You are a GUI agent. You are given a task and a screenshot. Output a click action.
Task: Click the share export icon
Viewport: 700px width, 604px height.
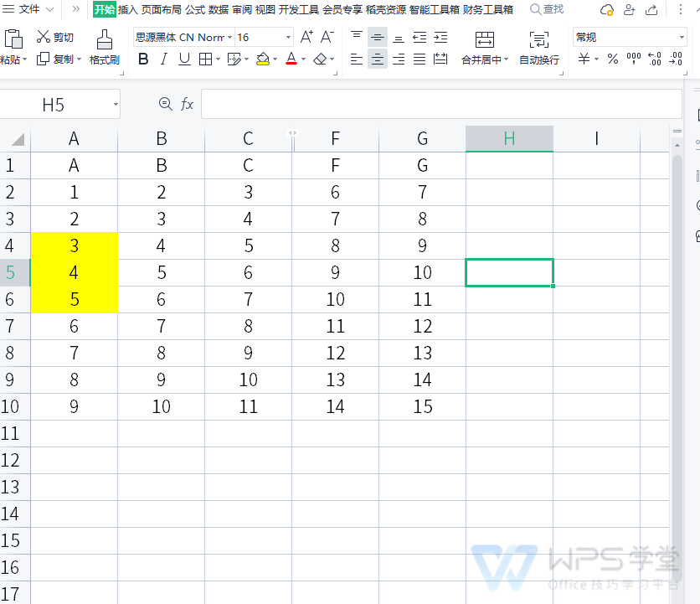click(651, 9)
